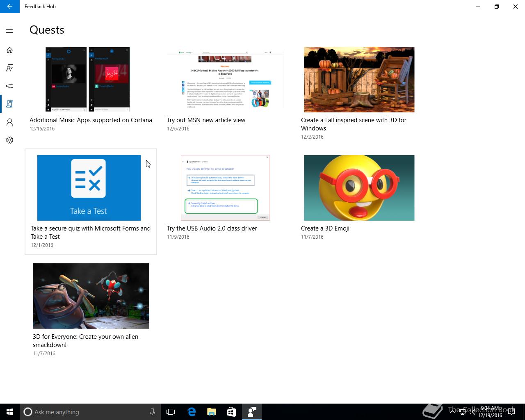Select the Quests sidebar icon
This screenshot has height=420, width=525.
[x=9, y=104]
